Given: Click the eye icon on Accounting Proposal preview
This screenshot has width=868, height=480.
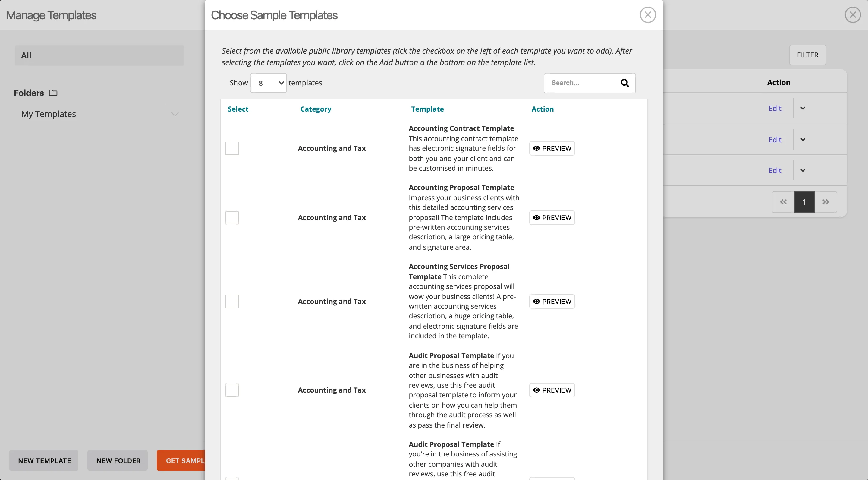Looking at the screenshot, I should pos(537,217).
